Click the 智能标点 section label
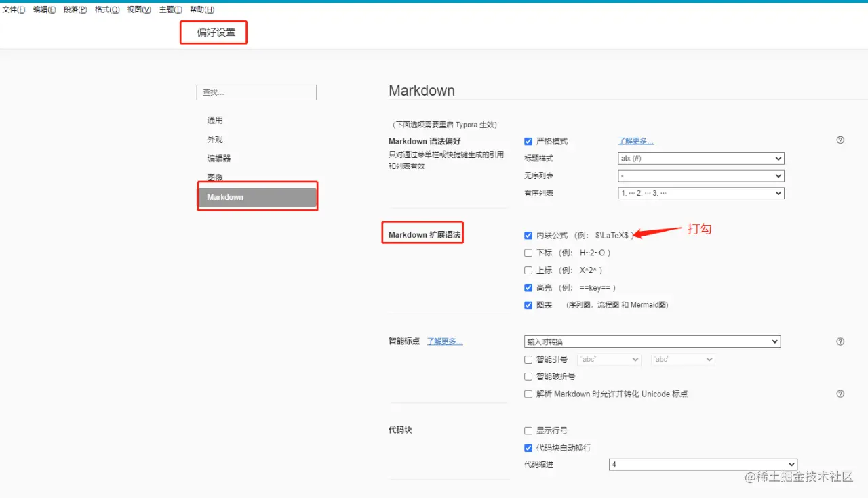This screenshot has height=498, width=868. 404,341
